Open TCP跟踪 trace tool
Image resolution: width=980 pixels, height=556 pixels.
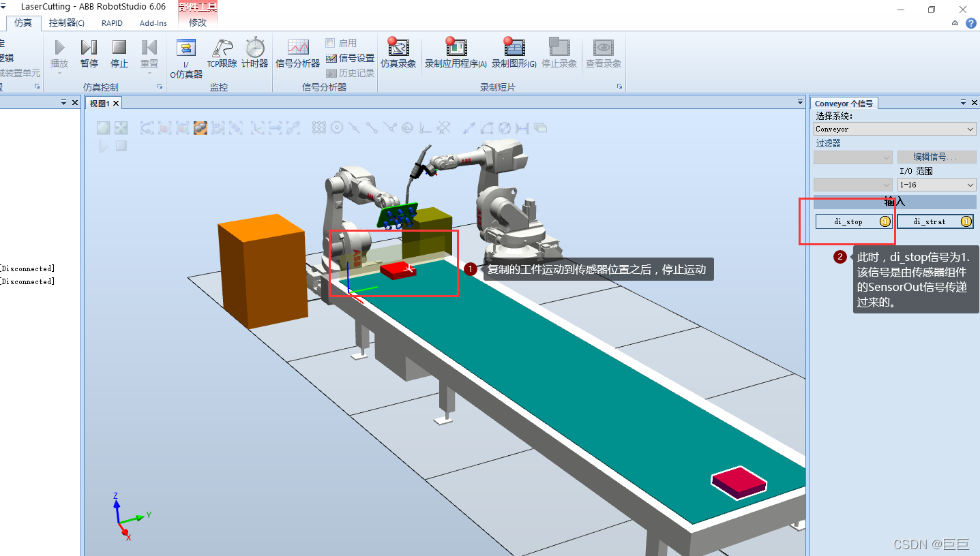tap(222, 53)
